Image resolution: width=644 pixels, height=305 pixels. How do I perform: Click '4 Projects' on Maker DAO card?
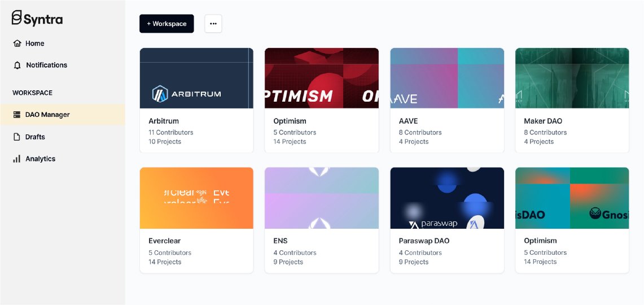[539, 141]
